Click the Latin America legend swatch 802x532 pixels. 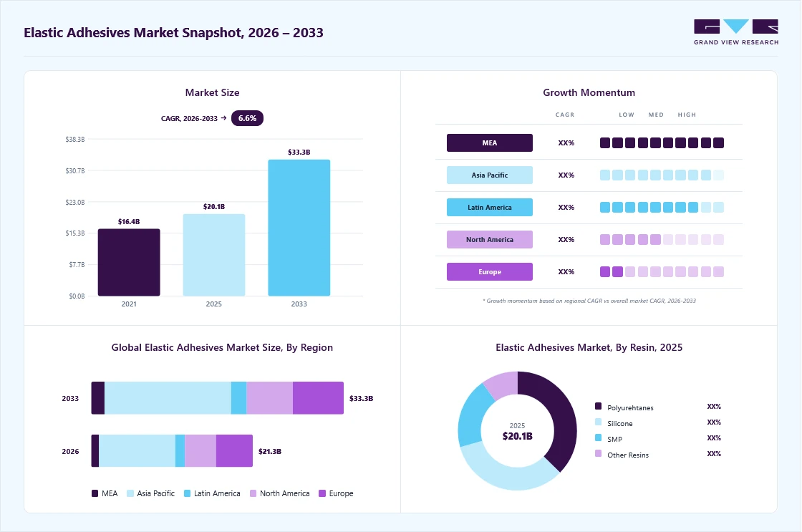(x=187, y=493)
